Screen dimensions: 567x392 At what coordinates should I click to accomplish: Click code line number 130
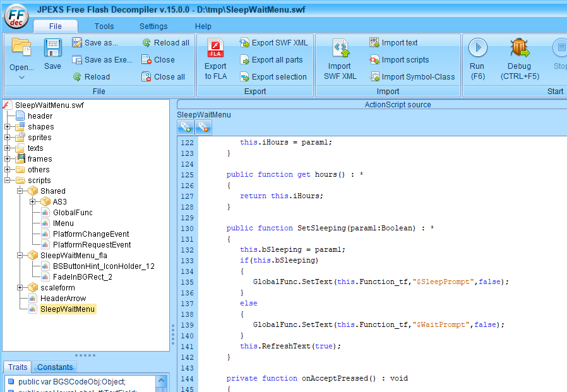[188, 229]
